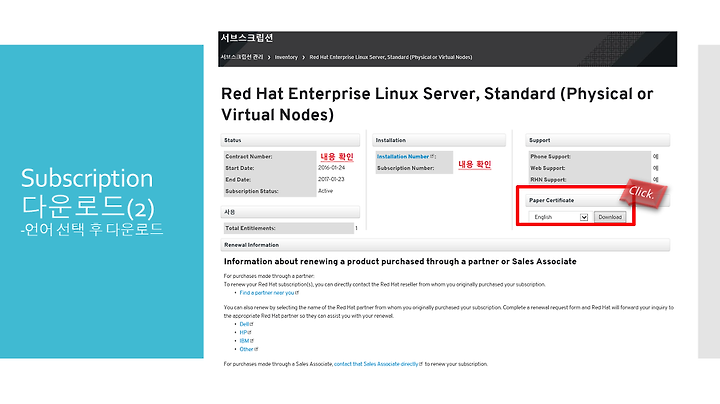This screenshot has height=404, width=720.
Task: Open the Dell partner link
Action: [244, 324]
